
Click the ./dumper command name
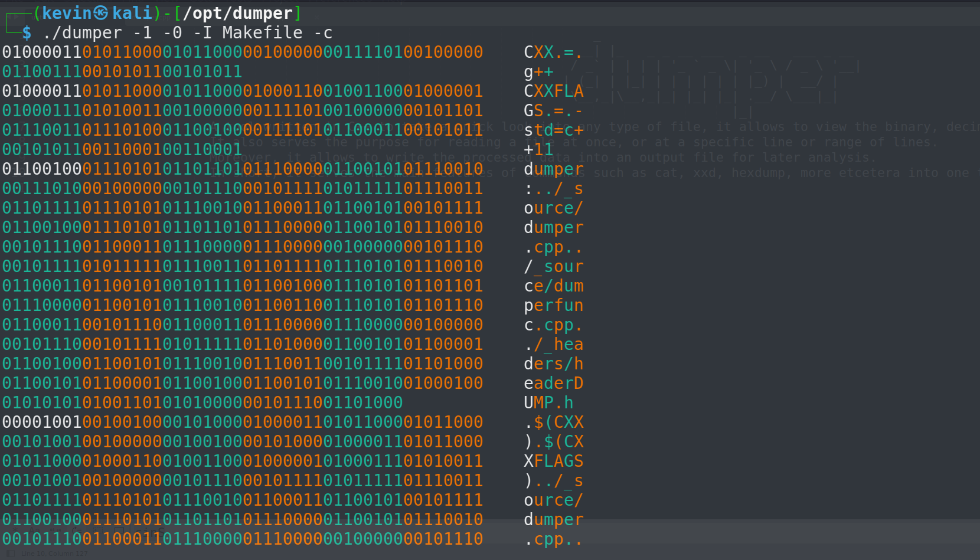82,32
